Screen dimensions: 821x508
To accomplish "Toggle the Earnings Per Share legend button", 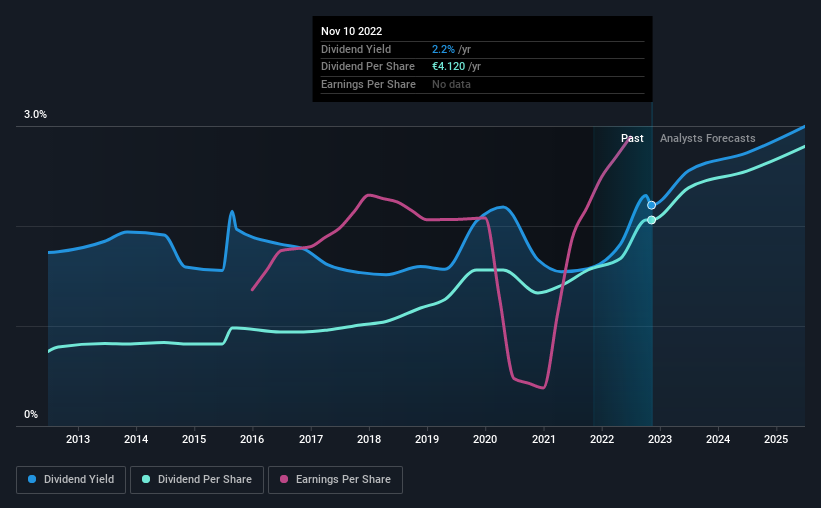I will click(335, 480).
